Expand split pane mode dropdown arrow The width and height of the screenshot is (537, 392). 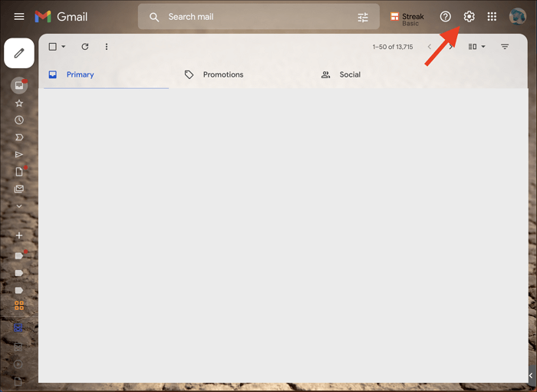coord(483,47)
